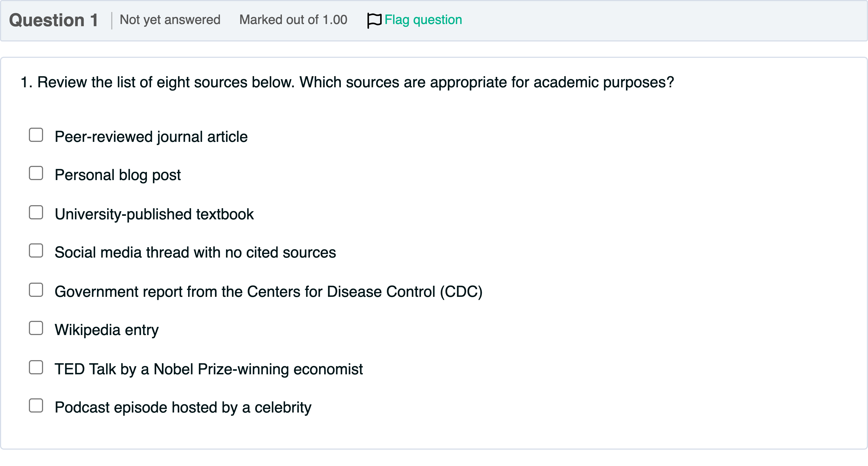Viewport: 868px width, 466px height.
Task: Click the 'Question 1' heading
Action: (54, 20)
